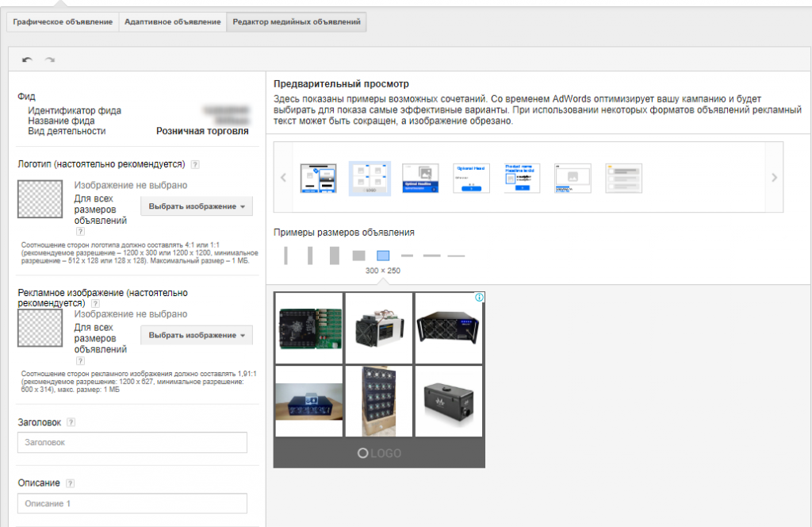
Task: Click help icon beside Описание label
Action: click(x=71, y=483)
